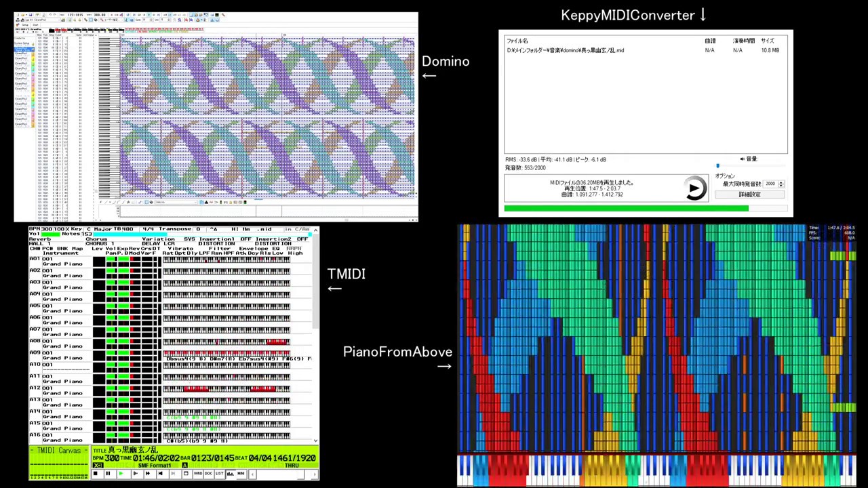Select Conductor track in Domino
Viewport: 868px width, 488px height.
click(22, 39)
